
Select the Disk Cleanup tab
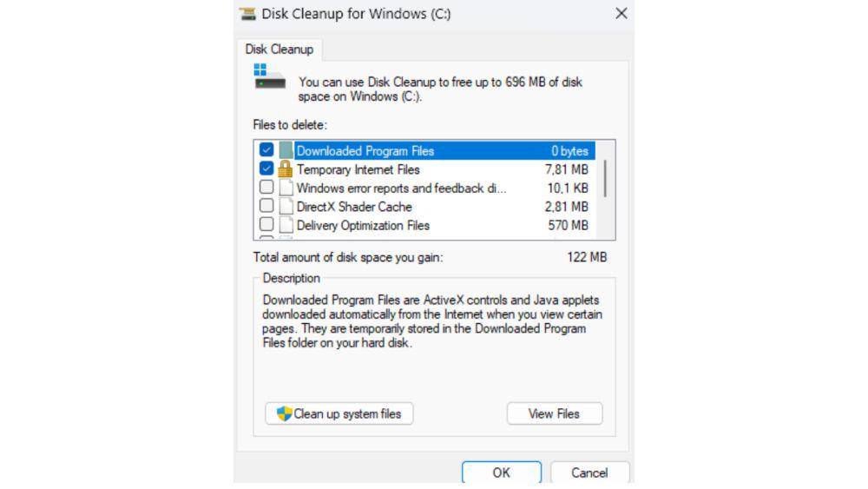pos(279,50)
